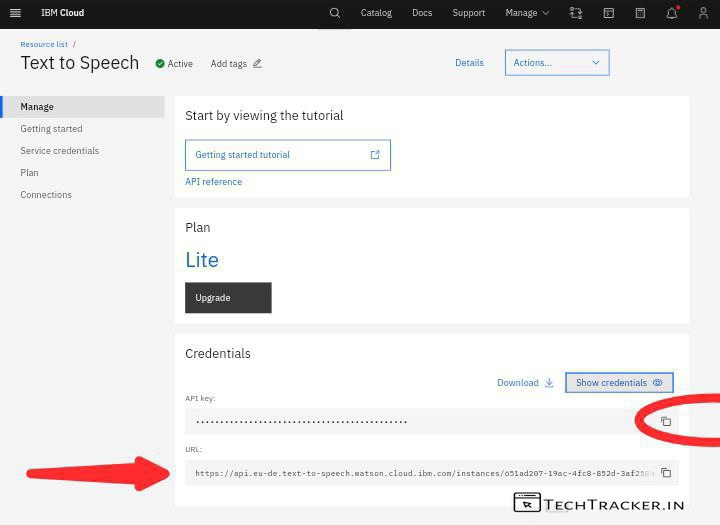Copy the API key with copy icon
720x525 pixels.
coord(666,421)
